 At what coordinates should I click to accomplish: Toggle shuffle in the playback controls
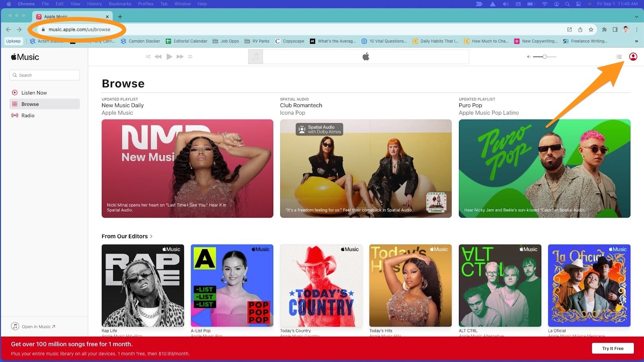(x=148, y=57)
